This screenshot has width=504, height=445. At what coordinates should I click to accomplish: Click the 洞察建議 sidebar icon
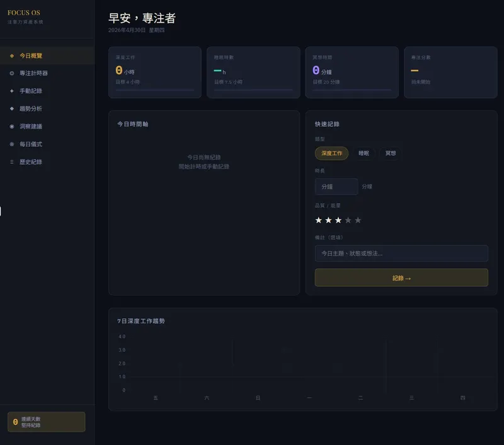point(12,126)
